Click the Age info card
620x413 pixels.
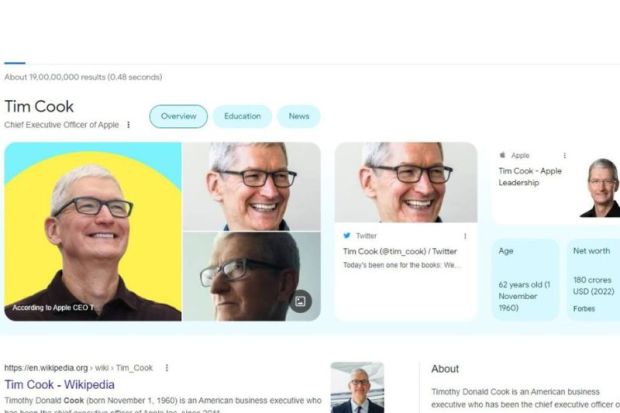point(525,279)
